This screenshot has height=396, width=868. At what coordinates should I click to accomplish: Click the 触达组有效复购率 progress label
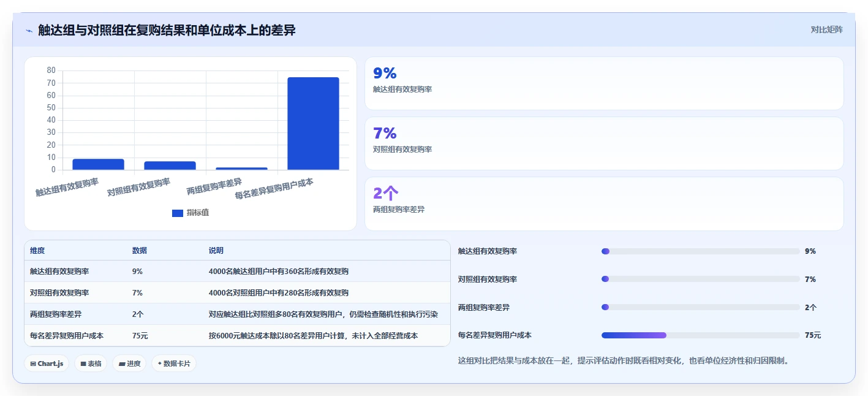click(488, 251)
